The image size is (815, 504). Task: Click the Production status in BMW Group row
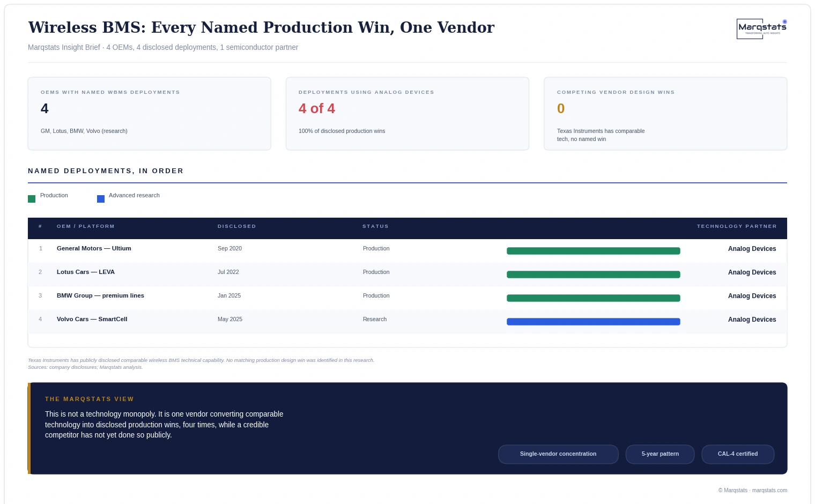376,295
